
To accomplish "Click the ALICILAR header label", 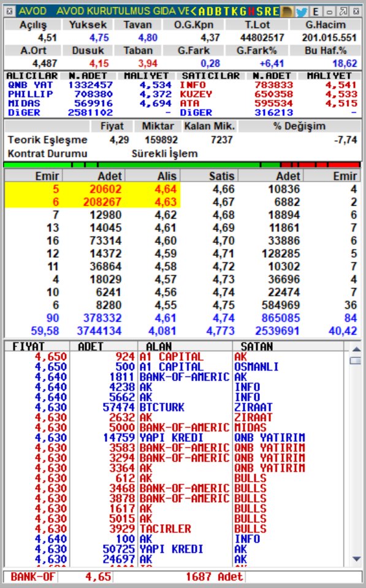I will pyautogui.click(x=32, y=75).
